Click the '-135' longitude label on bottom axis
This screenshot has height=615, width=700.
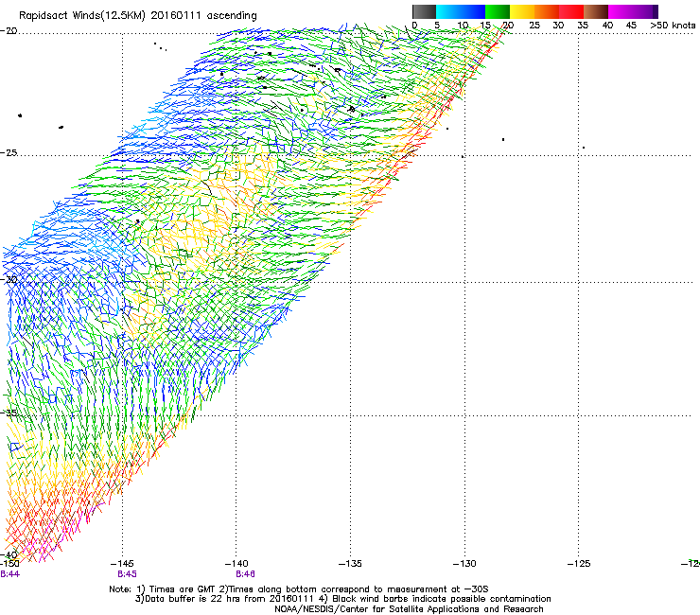pos(350,564)
